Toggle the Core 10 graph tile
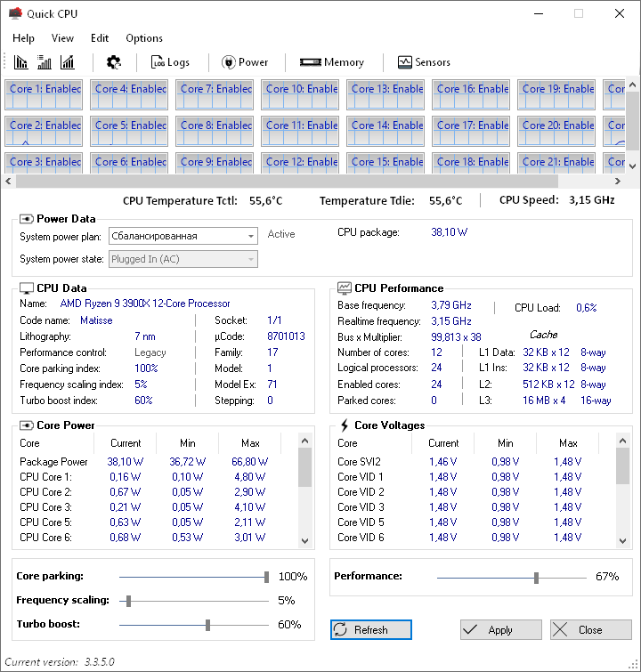Screen dimensions: 641x672 300,94
